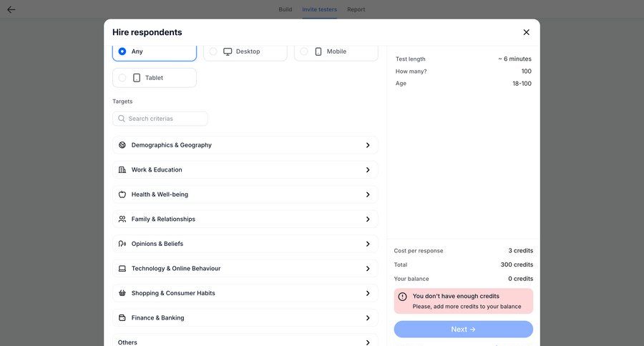Select the Mobile device radio button
Viewport: 644px width, 346px height.
tap(304, 51)
